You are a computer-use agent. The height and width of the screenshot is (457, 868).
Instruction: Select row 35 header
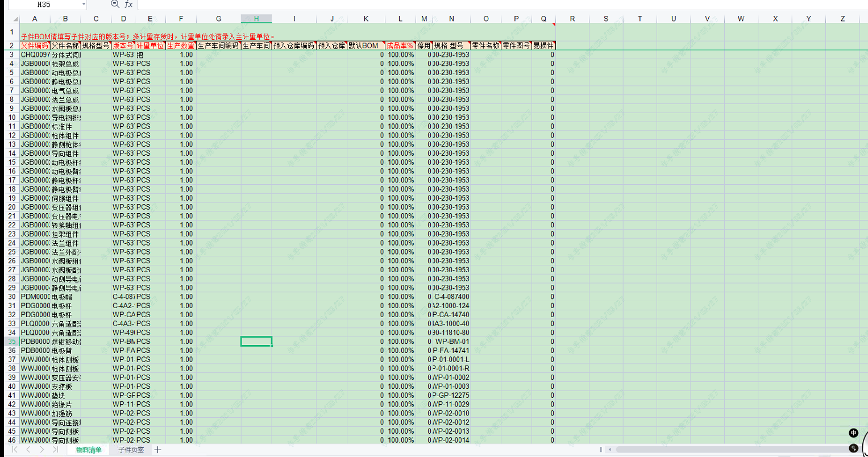coord(11,341)
